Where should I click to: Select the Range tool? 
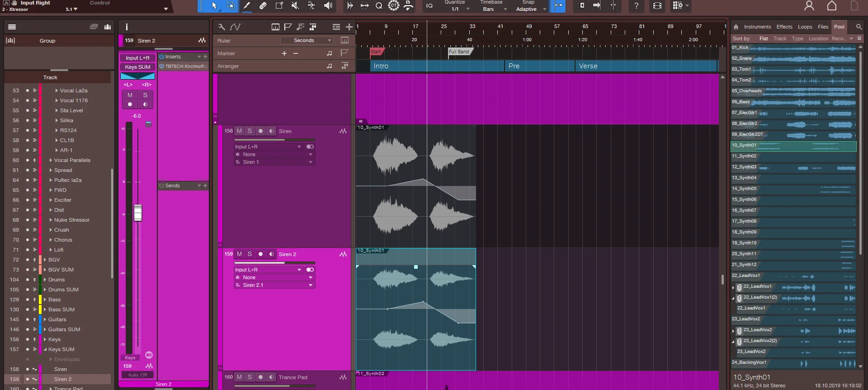point(231,6)
